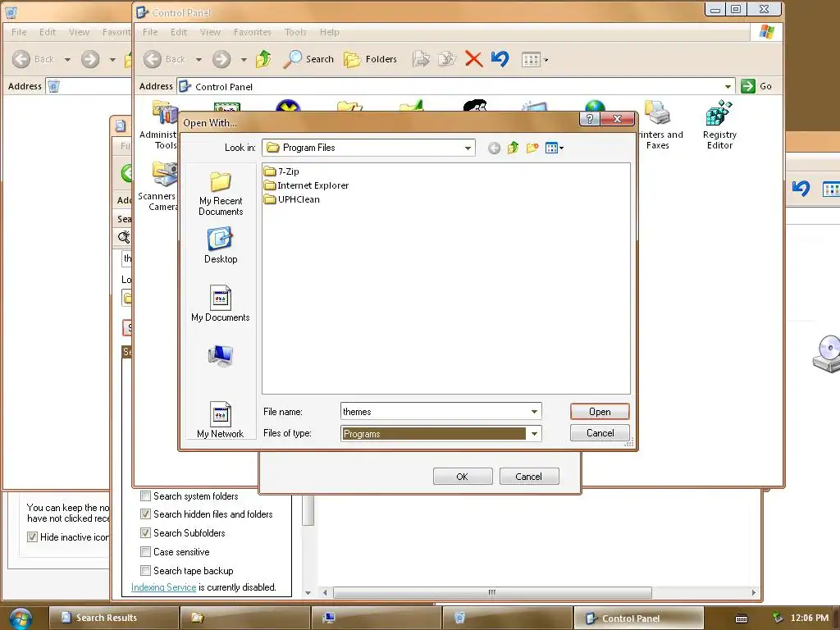Viewport: 840px width, 630px height.
Task: Click Cancel in Open With file dialog
Action: (x=600, y=433)
